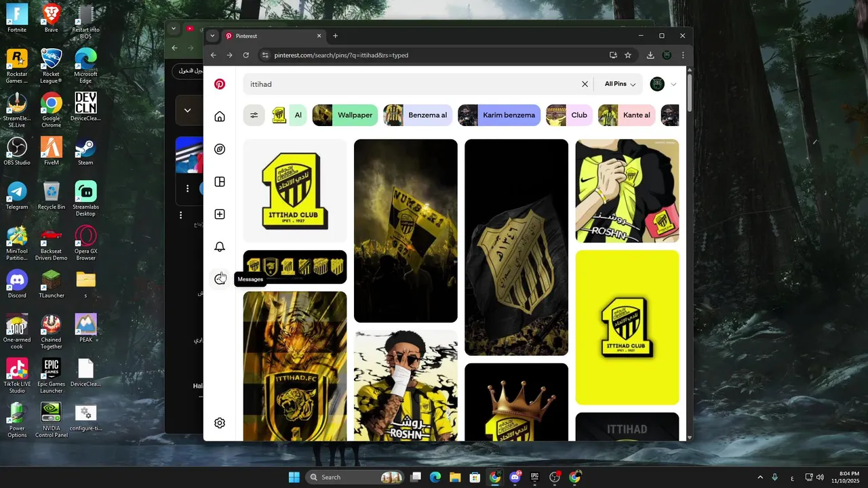Open the profile avatar
868x488 pixels.
pos(657,84)
